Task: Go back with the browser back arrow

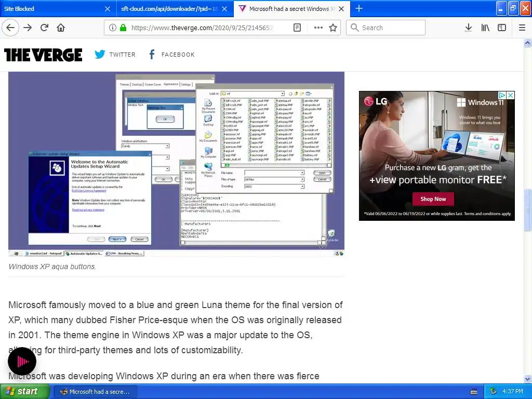Action: [10, 28]
